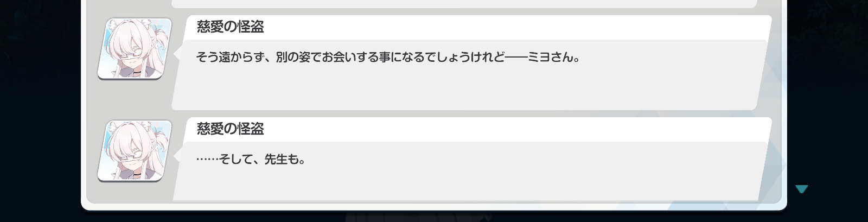Click the partially visible message bubble at top
The image size is (868, 222).
(x=464, y=3)
